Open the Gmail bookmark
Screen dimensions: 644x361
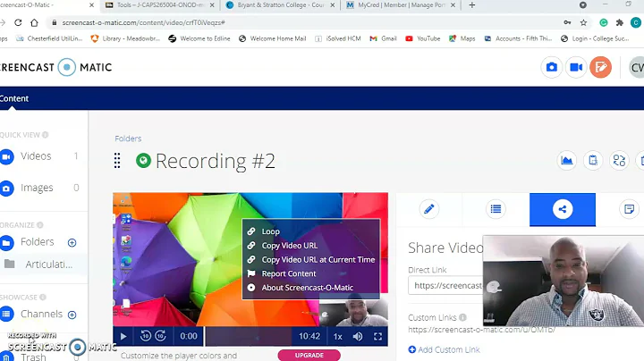point(383,38)
